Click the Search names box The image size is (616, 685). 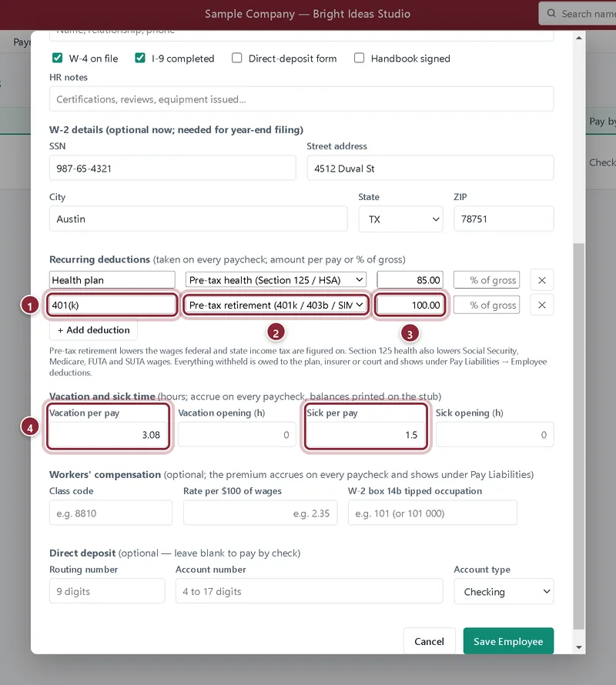[x=577, y=14]
